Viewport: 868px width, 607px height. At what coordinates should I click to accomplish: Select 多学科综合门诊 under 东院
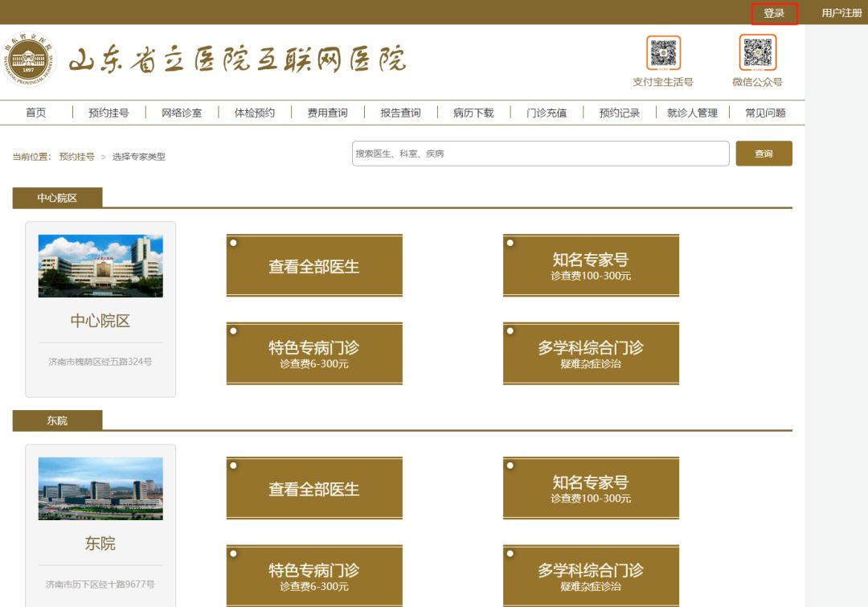(591, 576)
